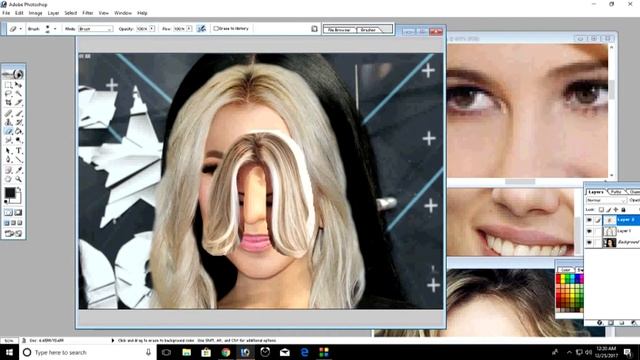The image size is (640, 360).
Task: Select the Lasso tool
Action: [x=8, y=94]
